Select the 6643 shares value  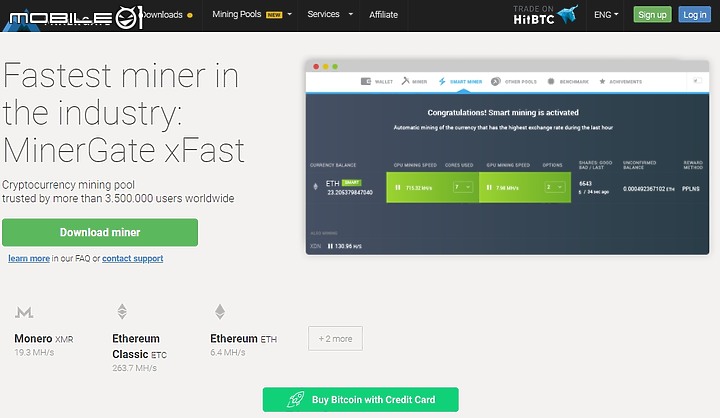click(x=585, y=183)
